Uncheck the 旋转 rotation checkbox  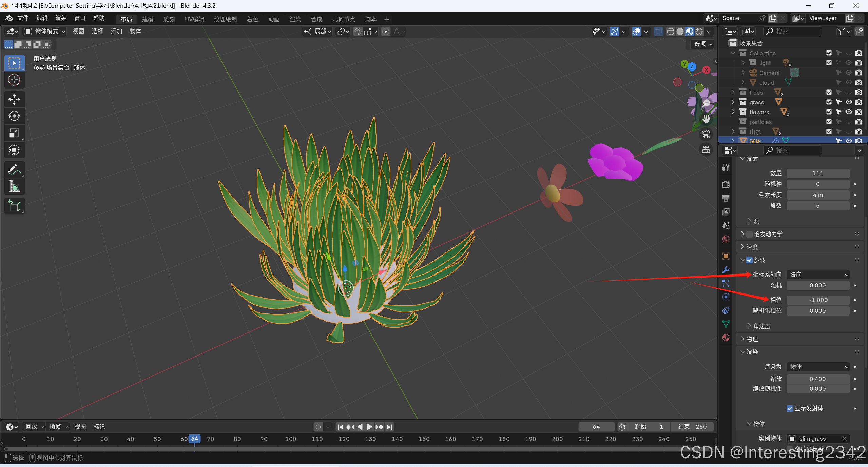(750, 260)
